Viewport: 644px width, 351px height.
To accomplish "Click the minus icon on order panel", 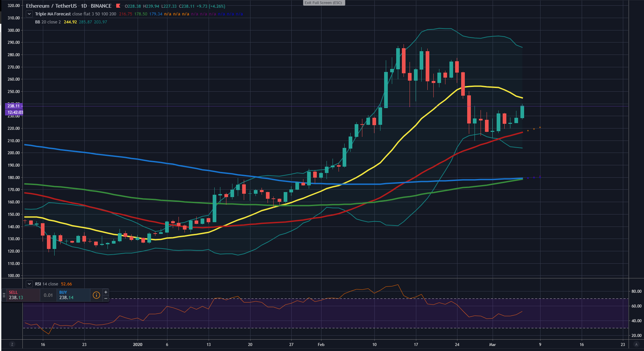I will pos(106,298).
